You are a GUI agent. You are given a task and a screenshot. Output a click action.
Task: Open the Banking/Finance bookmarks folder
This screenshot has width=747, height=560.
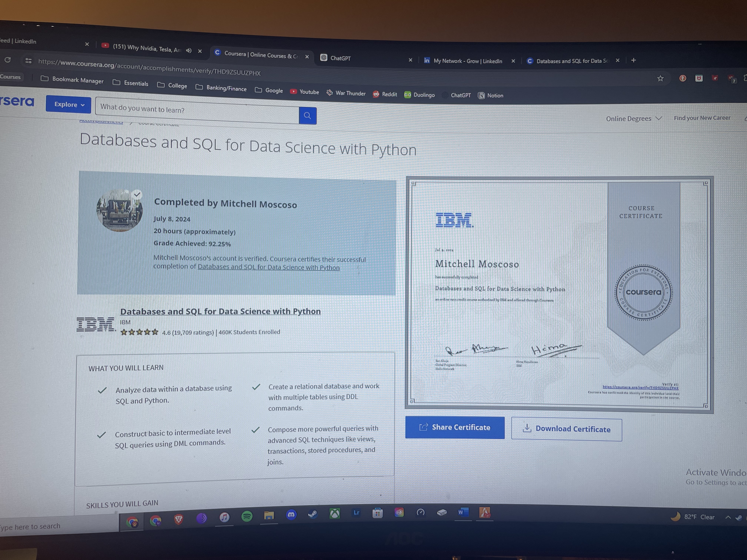[221, 88]
